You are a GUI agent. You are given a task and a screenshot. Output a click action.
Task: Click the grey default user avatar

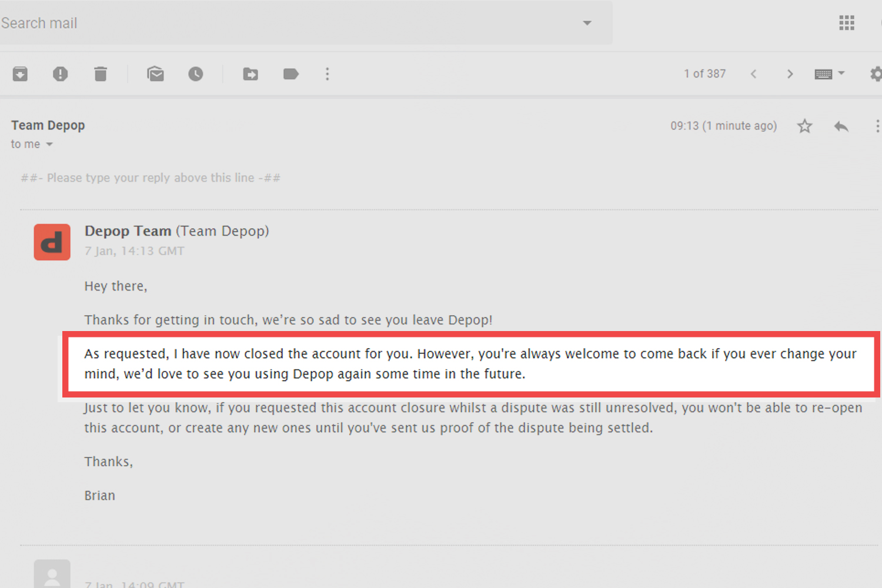pos(52,574)
